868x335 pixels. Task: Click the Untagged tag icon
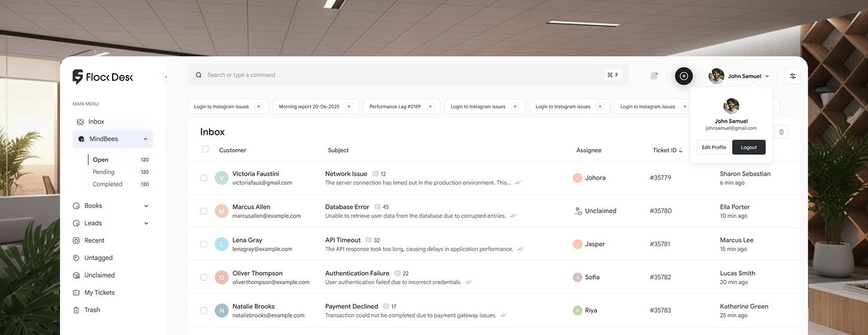click(x=76, y=258)
